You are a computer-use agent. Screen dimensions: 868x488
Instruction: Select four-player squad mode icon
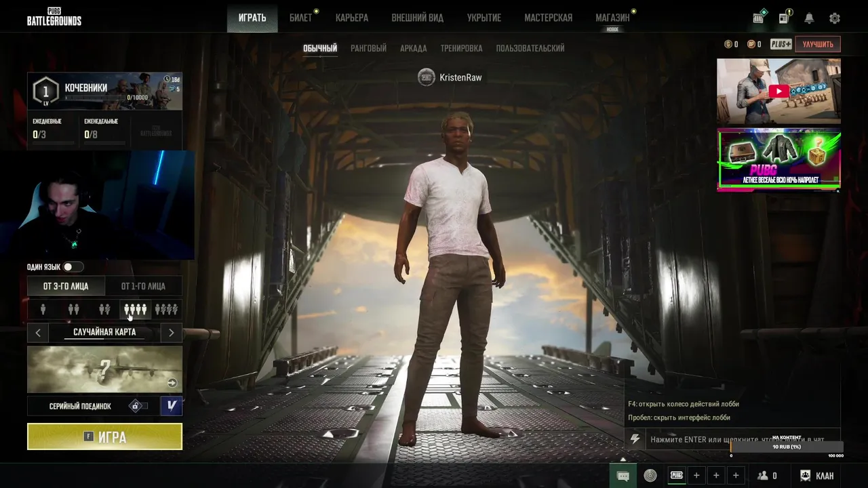(x=135, y=310)
